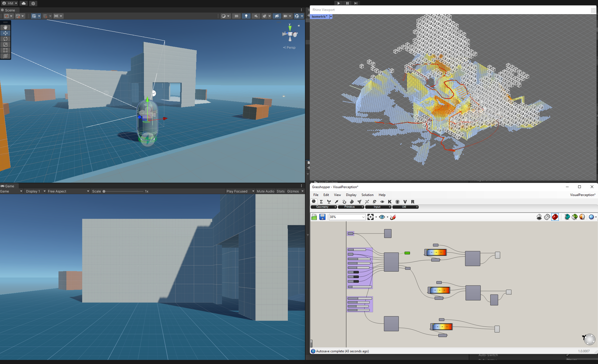
Task: Toggle scene audio mute button
Action: 256,16
